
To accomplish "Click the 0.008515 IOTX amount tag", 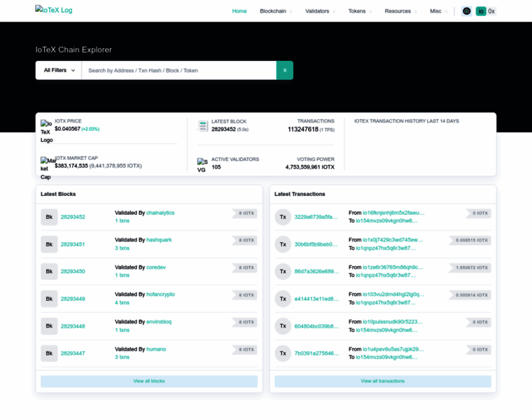I will coord(470,240).
